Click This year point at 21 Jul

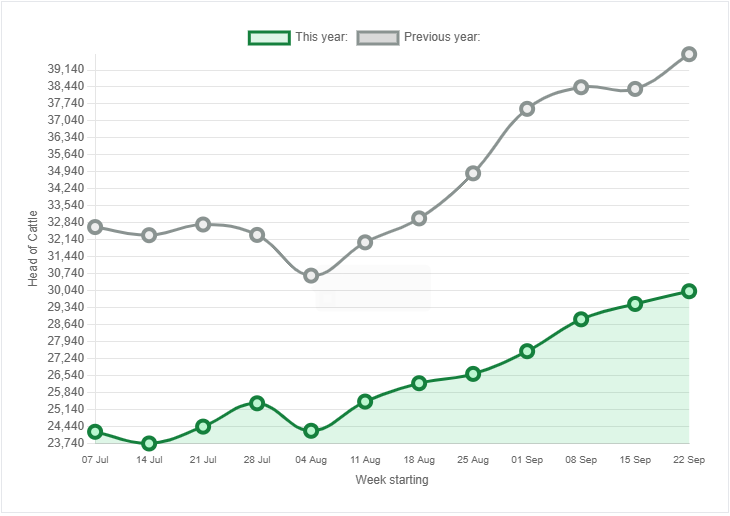click(203, 426)
